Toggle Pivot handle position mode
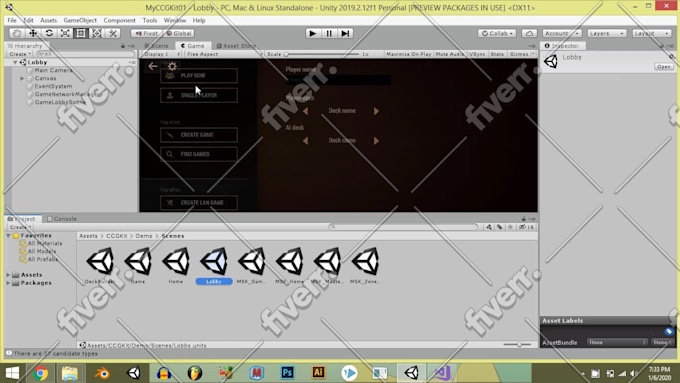680x383 pixels. click(147, 33)
